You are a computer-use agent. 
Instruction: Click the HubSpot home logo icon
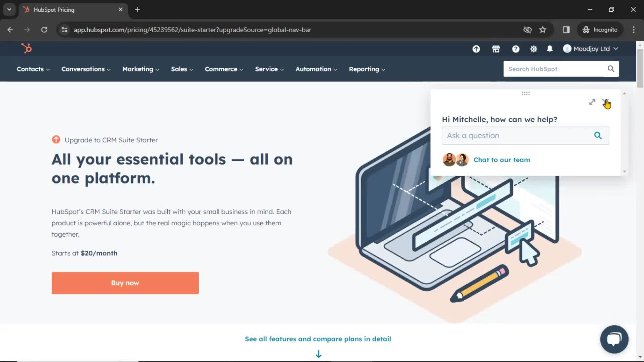point(26,49)
